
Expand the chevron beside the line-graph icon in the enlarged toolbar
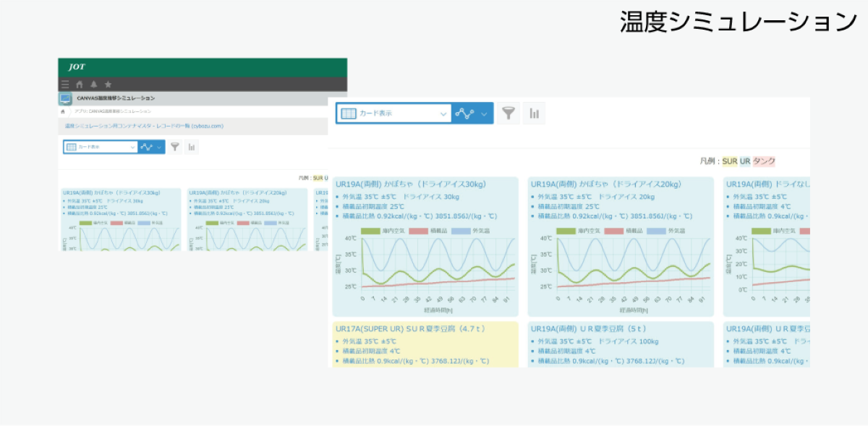tap(484, 114)
